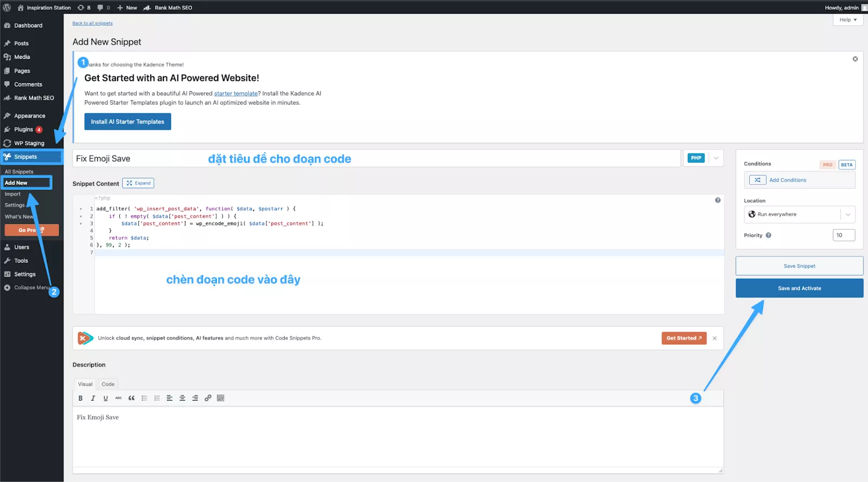
Task: Click the Priority number input field
Action: [x=843, y=235]
